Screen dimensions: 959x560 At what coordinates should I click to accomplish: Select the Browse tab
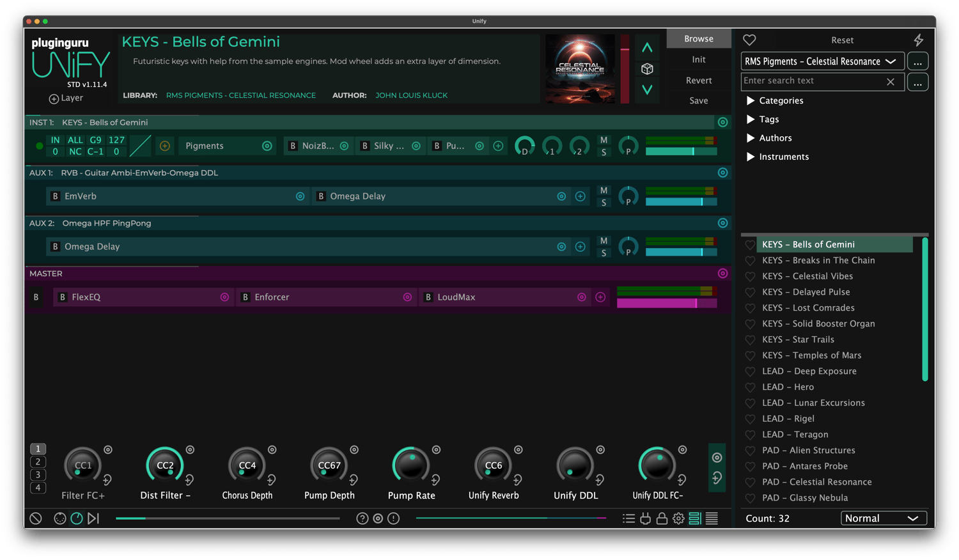pyautogui.click(x=698, y=39)
